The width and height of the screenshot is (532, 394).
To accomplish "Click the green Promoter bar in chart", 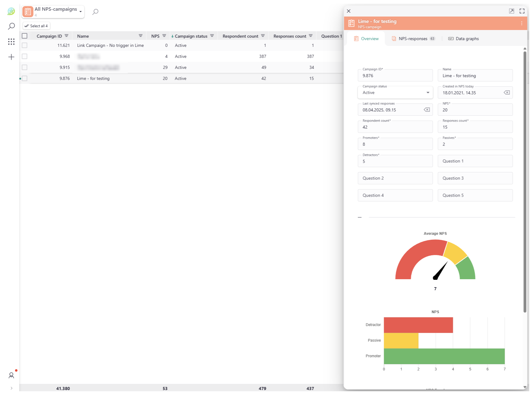I will point(444,356).
